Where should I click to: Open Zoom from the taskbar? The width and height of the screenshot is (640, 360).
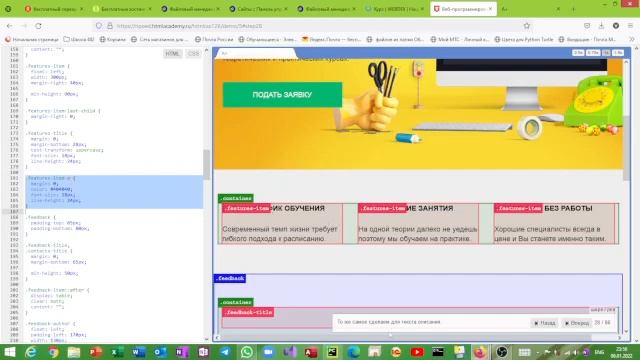[268, 352]
